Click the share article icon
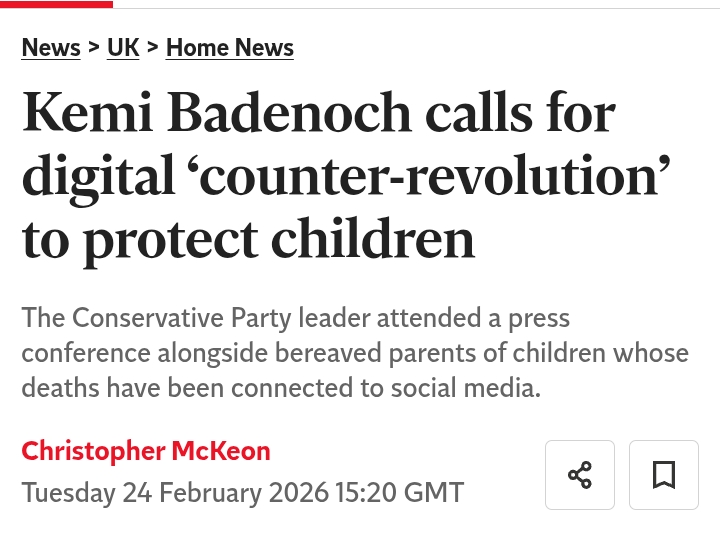 pyautogui.click(x=579, y=474)
